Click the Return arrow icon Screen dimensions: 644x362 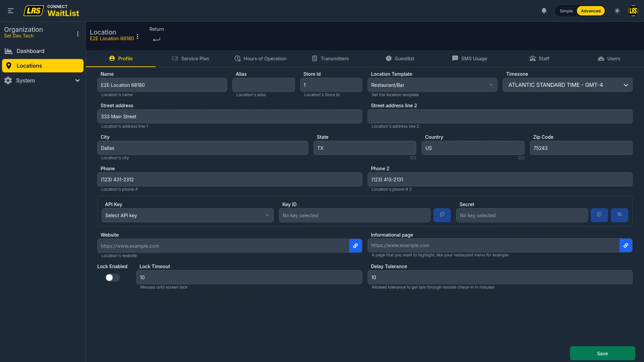coord(157,40)
